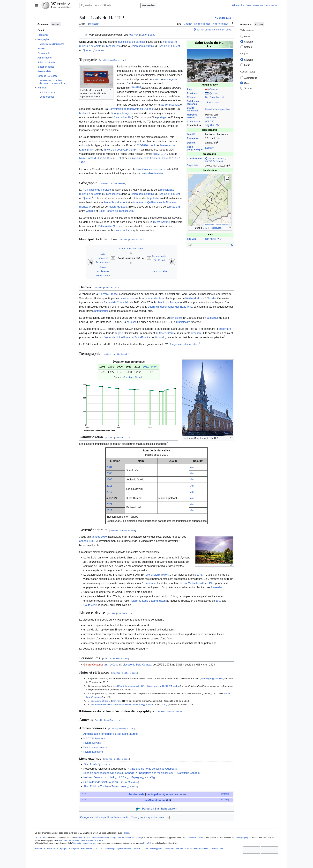Click the map pin coordinates icon
This screenshot has width=313, height=868.
(195, 30)
